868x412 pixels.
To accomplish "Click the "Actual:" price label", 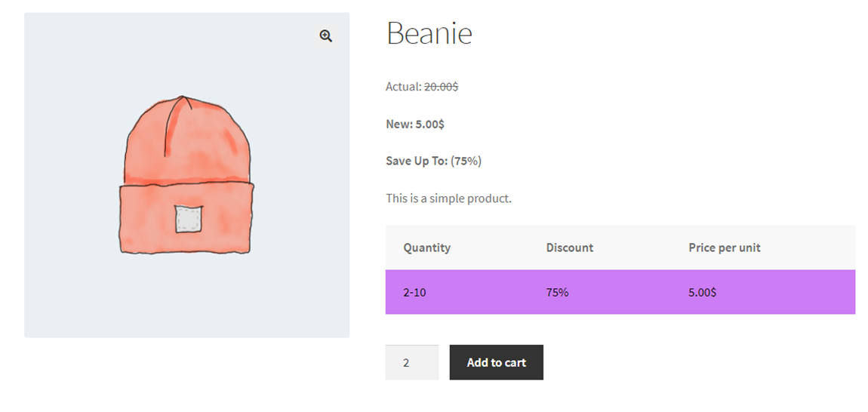I will (x=403, y=87).
